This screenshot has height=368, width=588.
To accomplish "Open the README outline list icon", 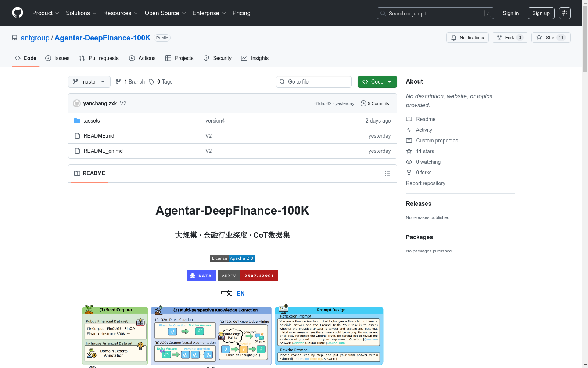I will coord(387,174).
